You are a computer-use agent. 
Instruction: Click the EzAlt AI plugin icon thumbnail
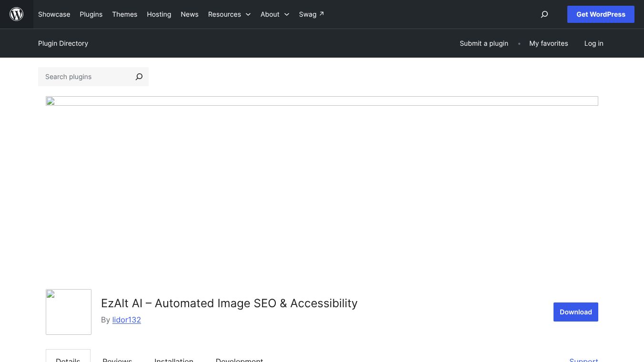69,312
